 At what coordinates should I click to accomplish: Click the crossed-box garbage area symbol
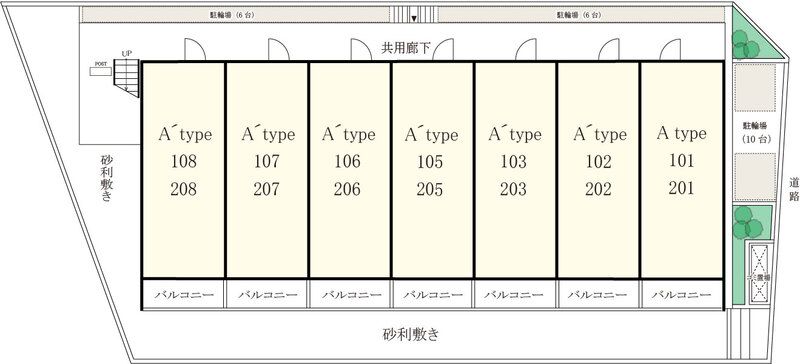[x=760, y=274]
